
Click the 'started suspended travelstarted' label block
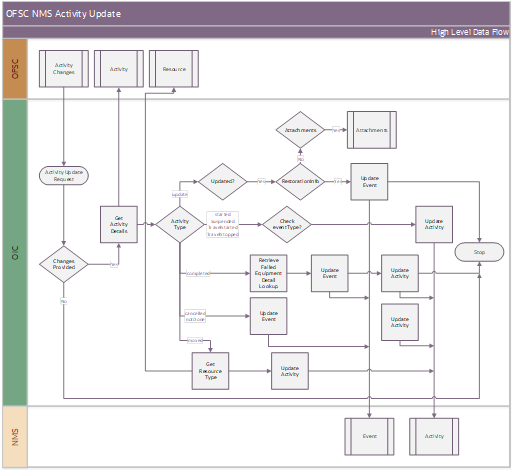[223, 224]
